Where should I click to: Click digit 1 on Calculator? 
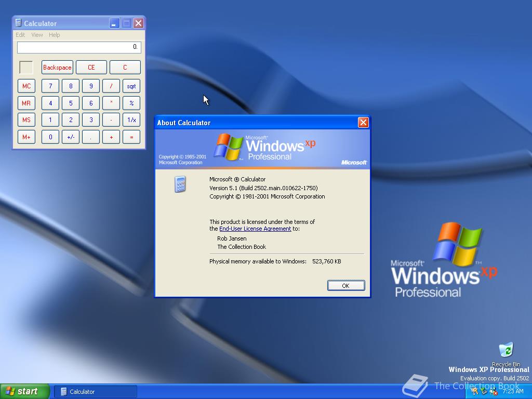(x=50, y=120)
